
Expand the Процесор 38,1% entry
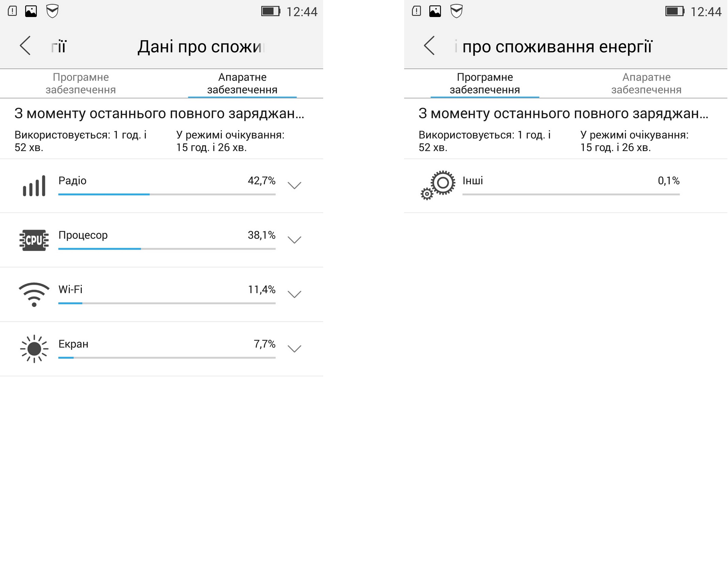pos(294,240)
